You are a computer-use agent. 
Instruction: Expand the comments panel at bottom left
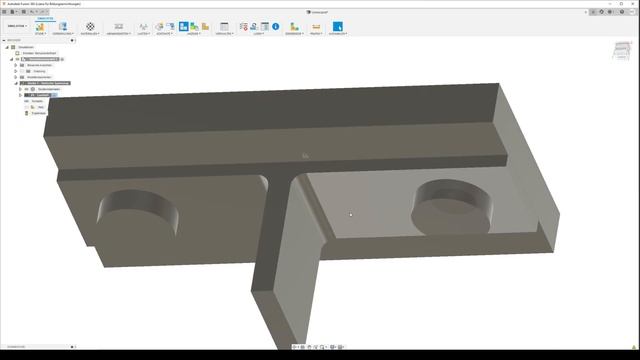coord(72,347)
